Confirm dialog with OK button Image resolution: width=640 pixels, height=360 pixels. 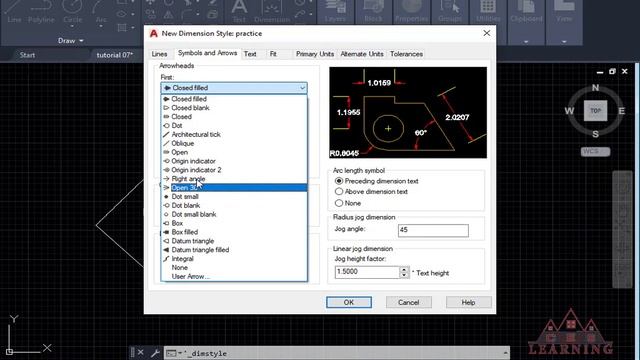(x=349, y=302)
